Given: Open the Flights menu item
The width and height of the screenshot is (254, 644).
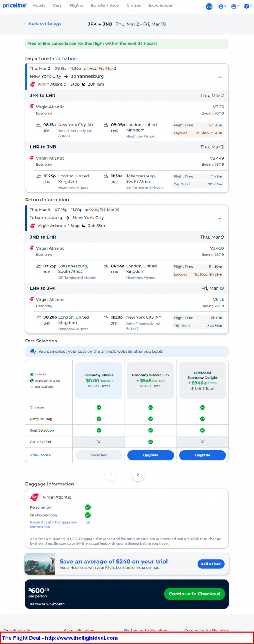Looking at the screenshot, I should pyautogui.click(x=76, y=5).
